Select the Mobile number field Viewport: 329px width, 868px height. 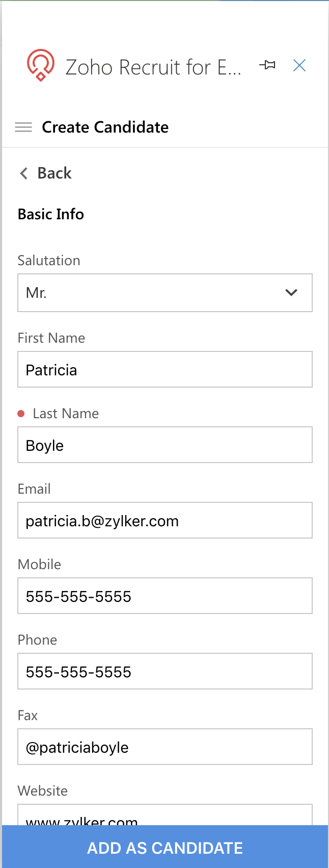coord(165,596)
